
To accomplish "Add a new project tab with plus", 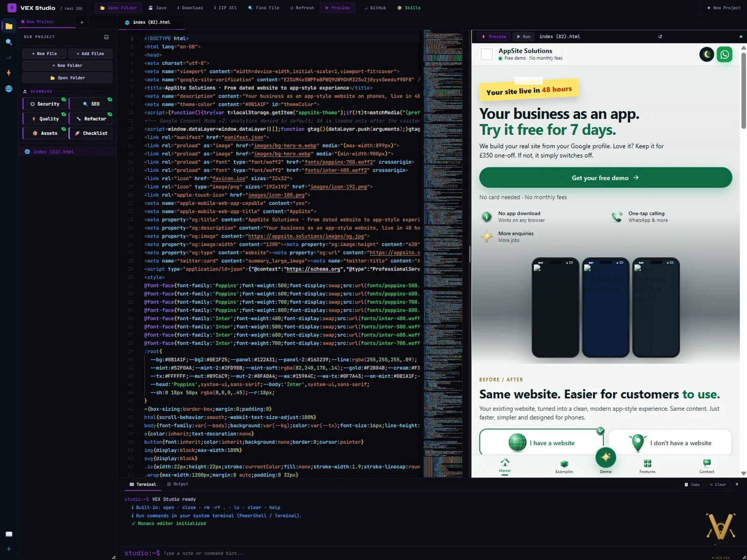I will pyautogui.click(x=82, y=22).
